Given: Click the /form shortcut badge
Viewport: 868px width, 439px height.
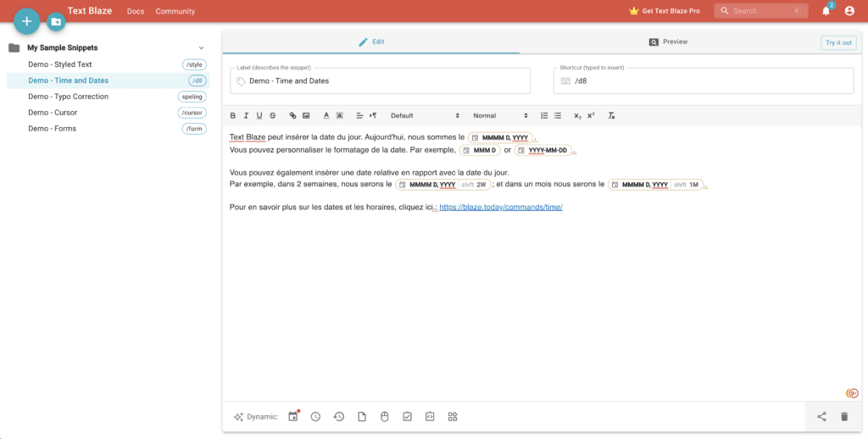Looking at the screenshot, I should click(x=194, y=129).
